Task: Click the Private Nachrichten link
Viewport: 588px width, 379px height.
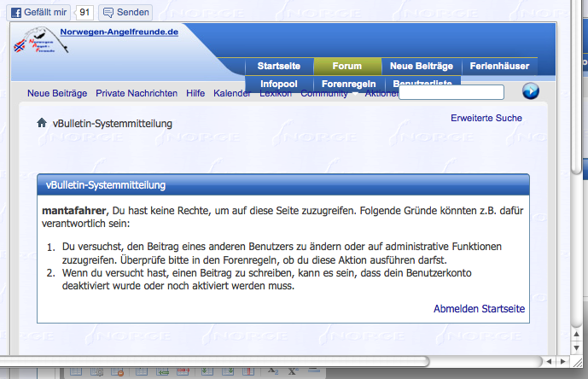Action: [137, 93]
